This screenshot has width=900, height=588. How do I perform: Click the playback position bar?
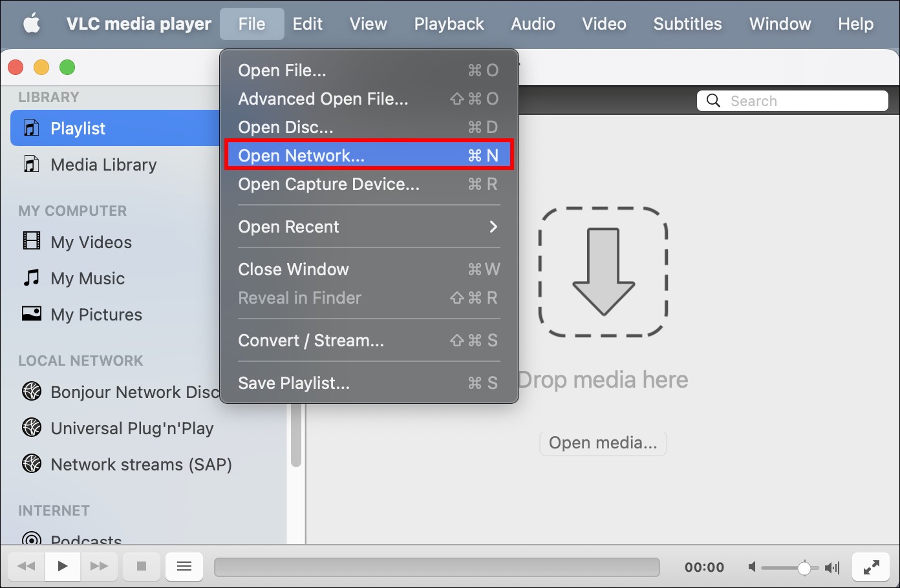437,567
